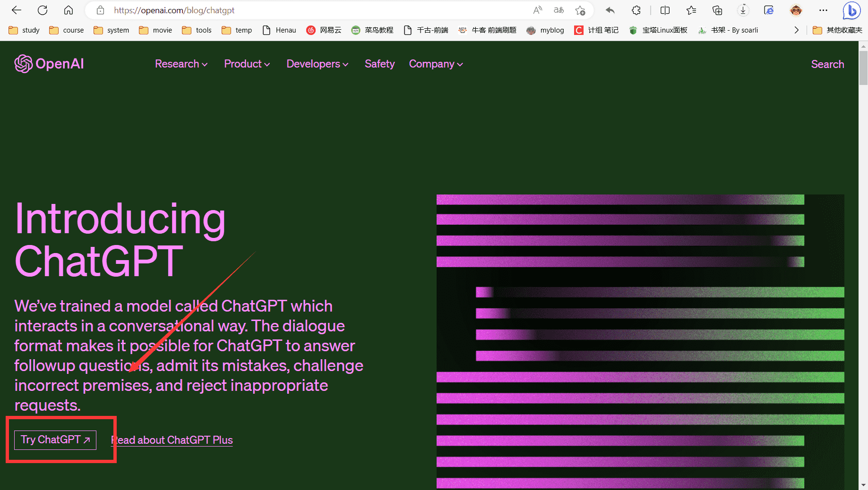Image resolution: width=868 pixels, height=490 pixels.
Task: Expand the Company menu
Action: 436,64
